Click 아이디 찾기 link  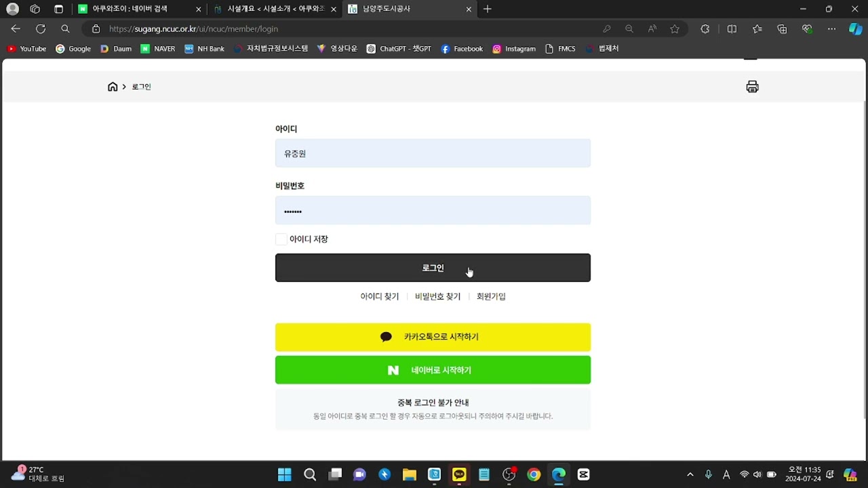(380, 296)
